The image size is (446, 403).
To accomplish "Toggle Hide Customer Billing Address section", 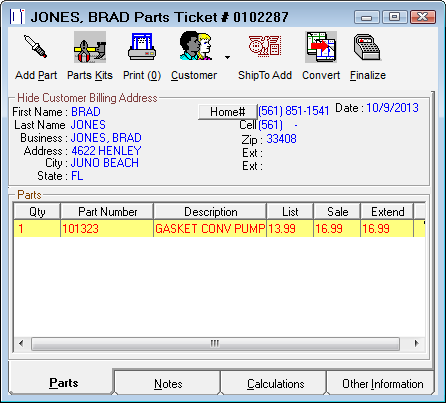I will [x=87, y=98].
